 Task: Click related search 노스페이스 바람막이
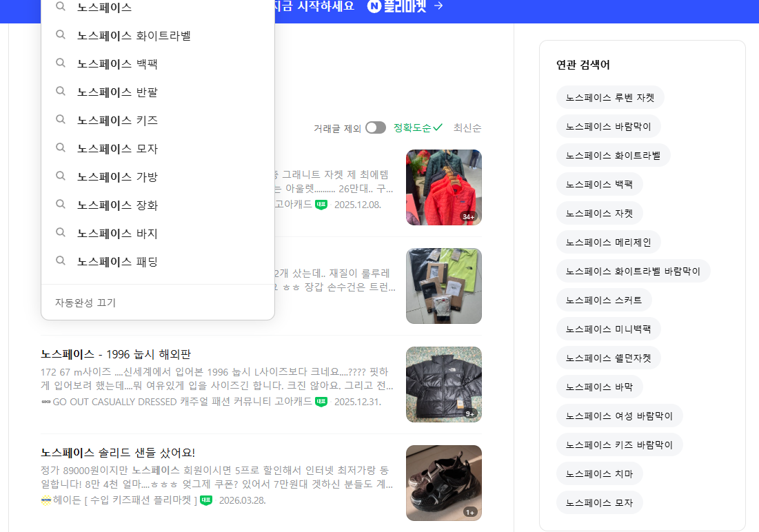[x=609, y=126]
